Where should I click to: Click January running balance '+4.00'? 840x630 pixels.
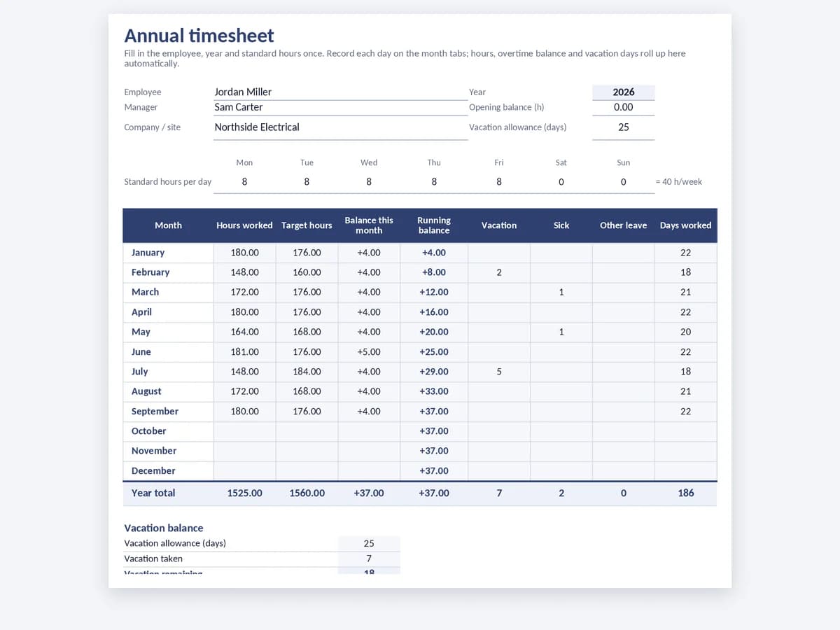[x=434, y=253]
